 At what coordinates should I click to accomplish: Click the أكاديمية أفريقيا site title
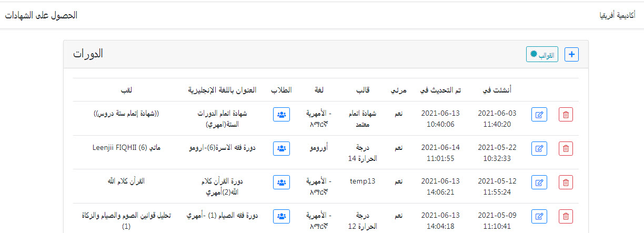pyautogui.click(x=617, y=15)
